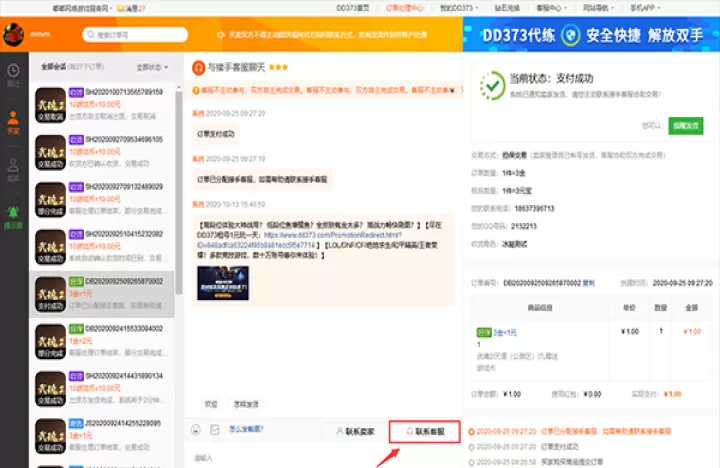Click the three-star rating in chat header
Image resolution: width=720 pixels, height=468 pixels.
[278, 67]
